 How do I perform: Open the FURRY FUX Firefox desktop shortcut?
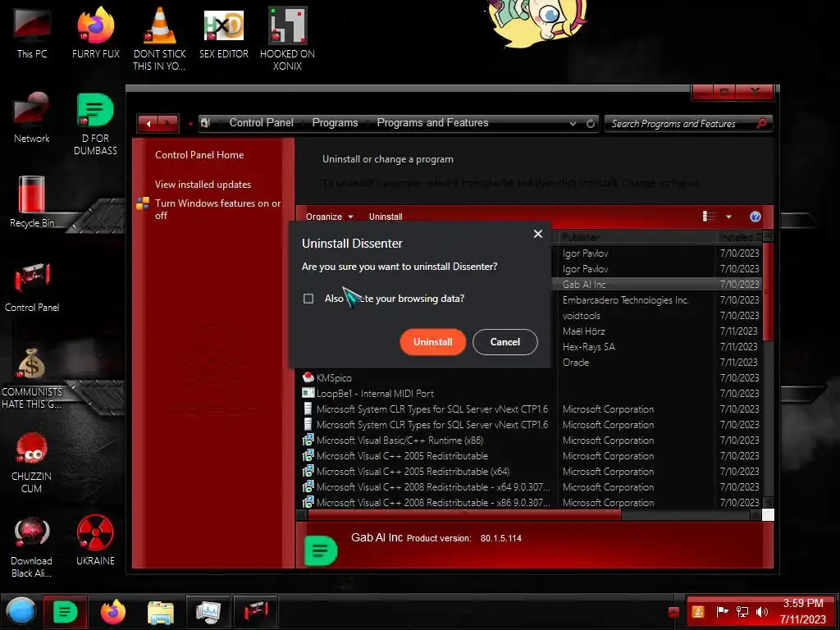95,32
